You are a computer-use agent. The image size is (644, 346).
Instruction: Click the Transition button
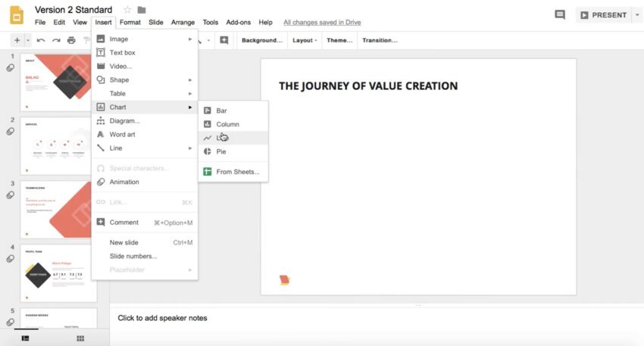click(380, 40)
